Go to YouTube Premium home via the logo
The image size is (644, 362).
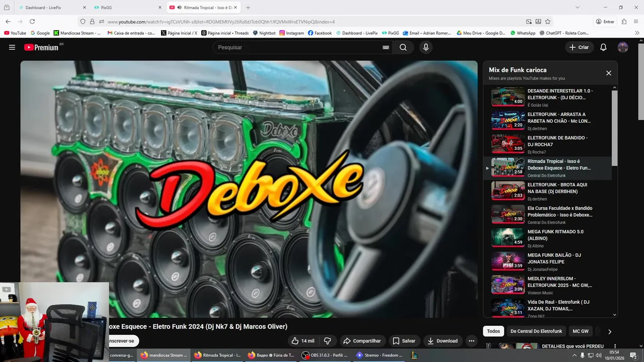coord(41,47)
